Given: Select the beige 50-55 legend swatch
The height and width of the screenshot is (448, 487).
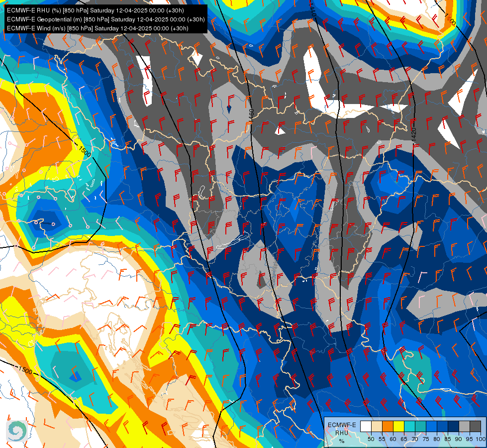Looking at the screenshot, I should coord(377,426).
